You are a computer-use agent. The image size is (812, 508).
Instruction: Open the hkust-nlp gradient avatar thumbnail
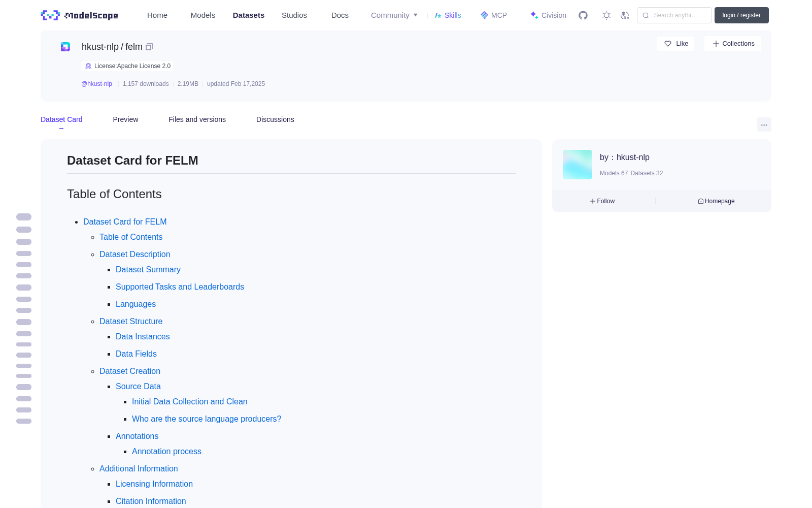click(578, 165)
